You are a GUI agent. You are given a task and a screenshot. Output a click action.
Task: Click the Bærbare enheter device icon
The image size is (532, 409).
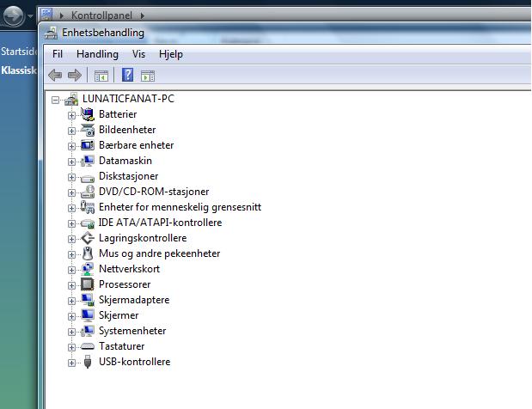pos(88,145)
